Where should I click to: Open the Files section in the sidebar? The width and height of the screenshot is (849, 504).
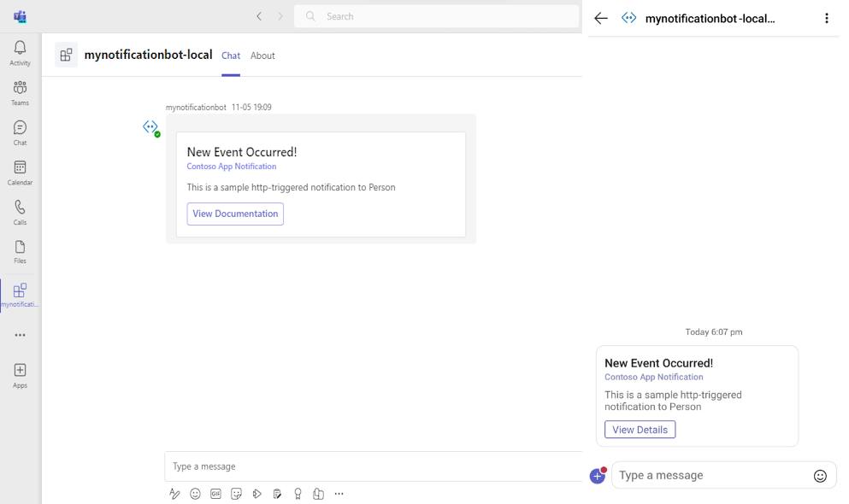coord(19,249)
